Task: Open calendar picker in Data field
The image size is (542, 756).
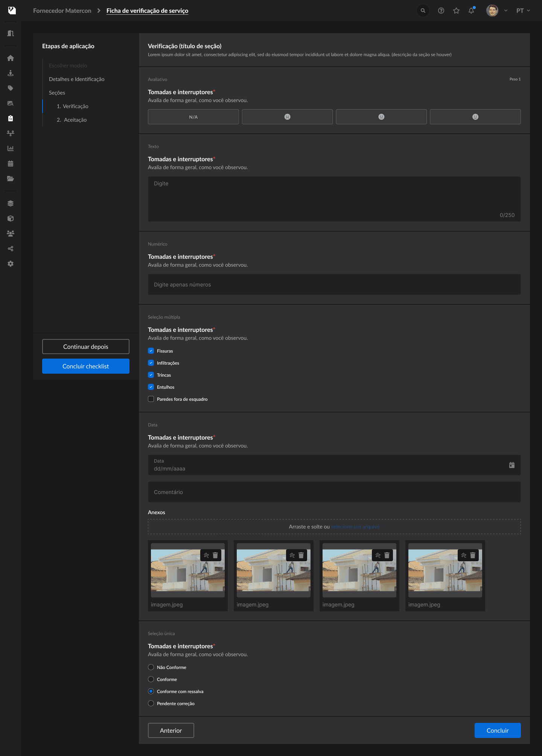Action: [512, 465]
